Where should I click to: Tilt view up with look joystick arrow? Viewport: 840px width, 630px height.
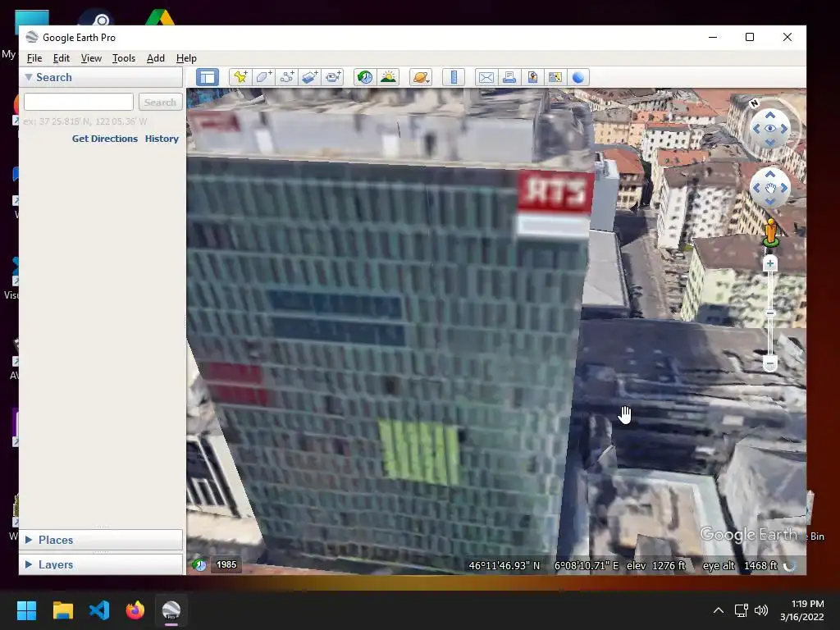click(x=769, y=115)
